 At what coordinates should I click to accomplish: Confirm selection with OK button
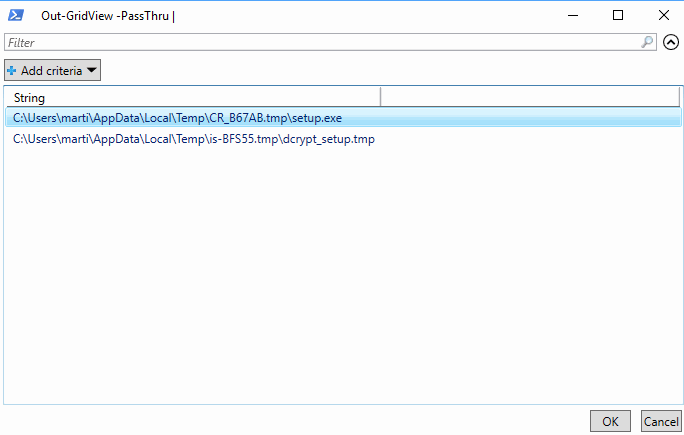coord(610,421)
